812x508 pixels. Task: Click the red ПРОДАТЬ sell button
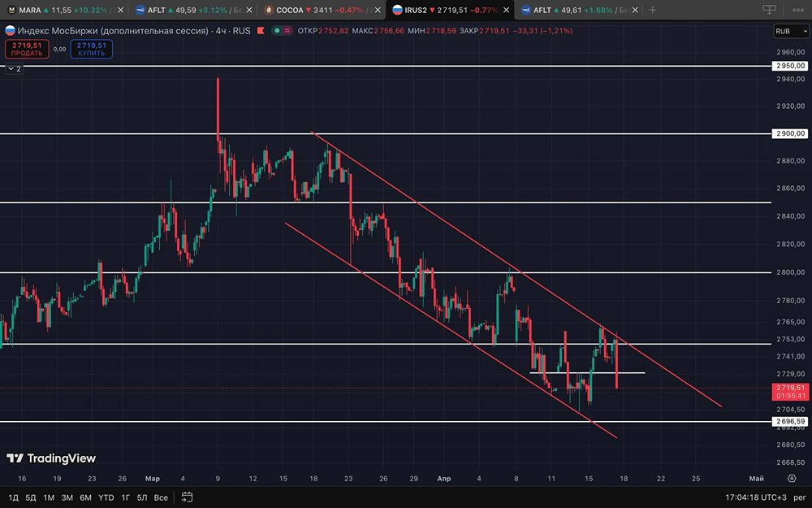click(x=27, y=50)
